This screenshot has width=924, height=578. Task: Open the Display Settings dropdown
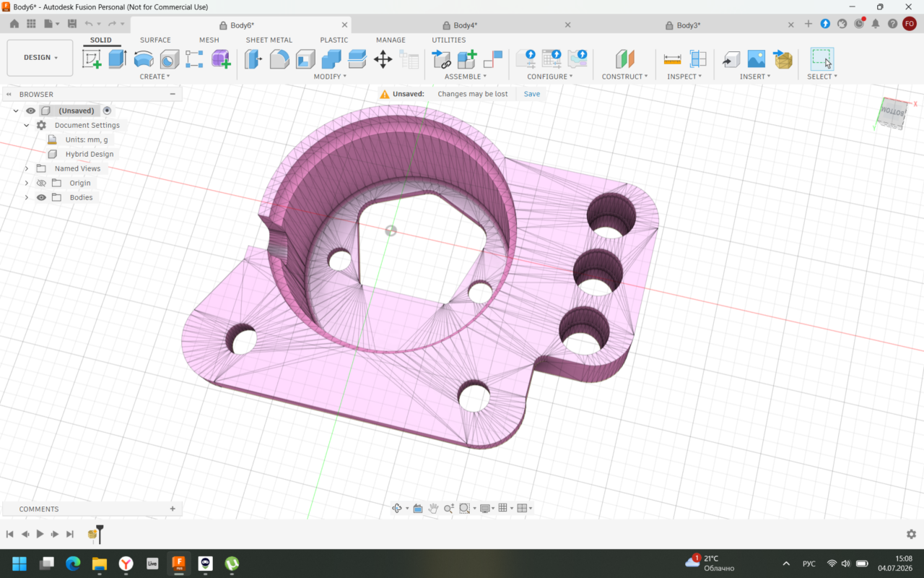point(487,509)
